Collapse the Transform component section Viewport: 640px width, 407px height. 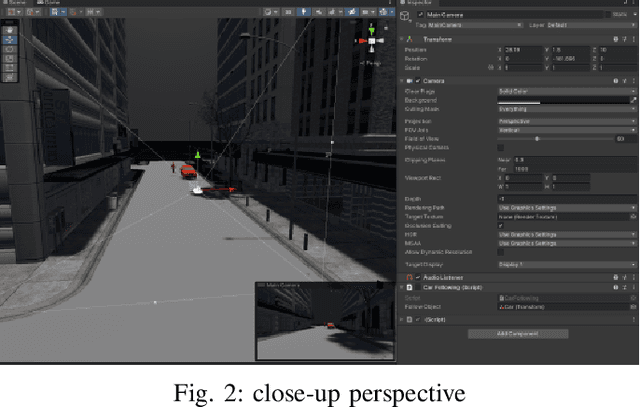(403, 39)
